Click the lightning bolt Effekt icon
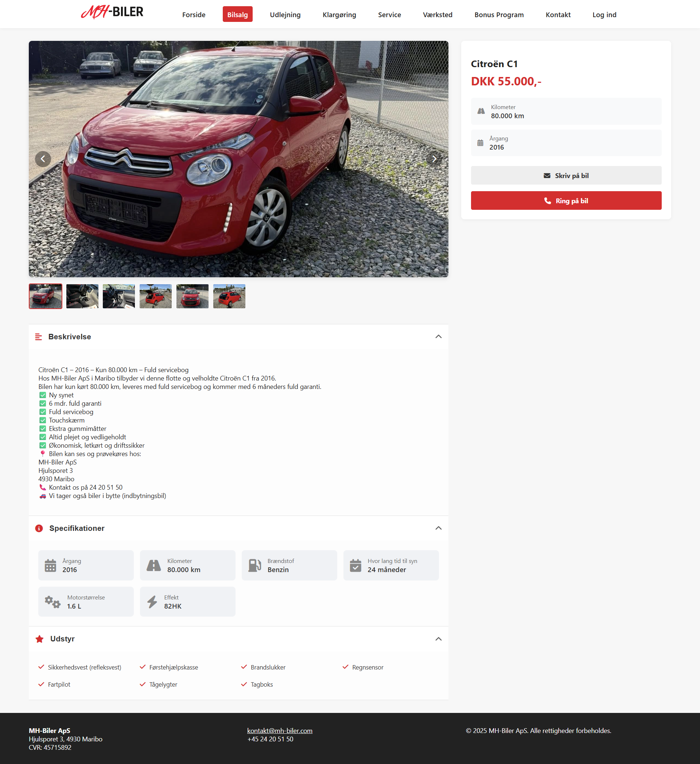This screenshot has height=764, width=700. [152, 602]
